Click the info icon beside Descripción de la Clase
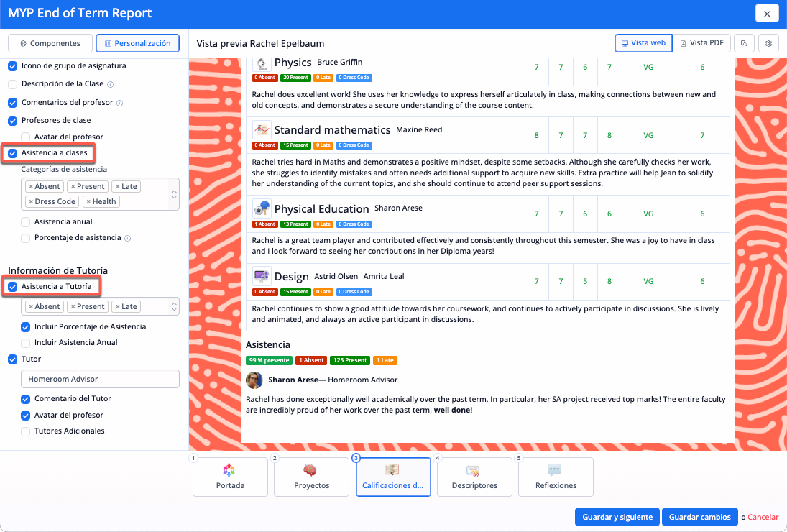The width and height of the screenshot is (787, 532). point(110,84)
